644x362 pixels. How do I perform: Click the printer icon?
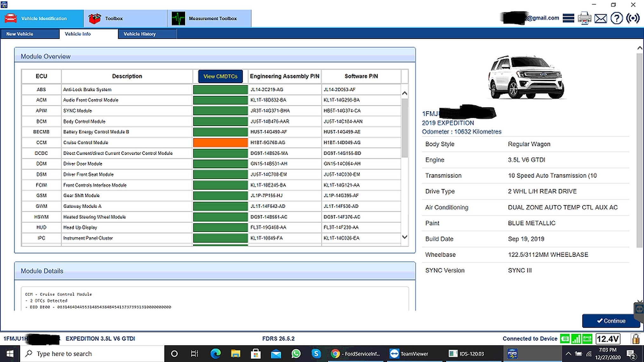click(584, 18)
